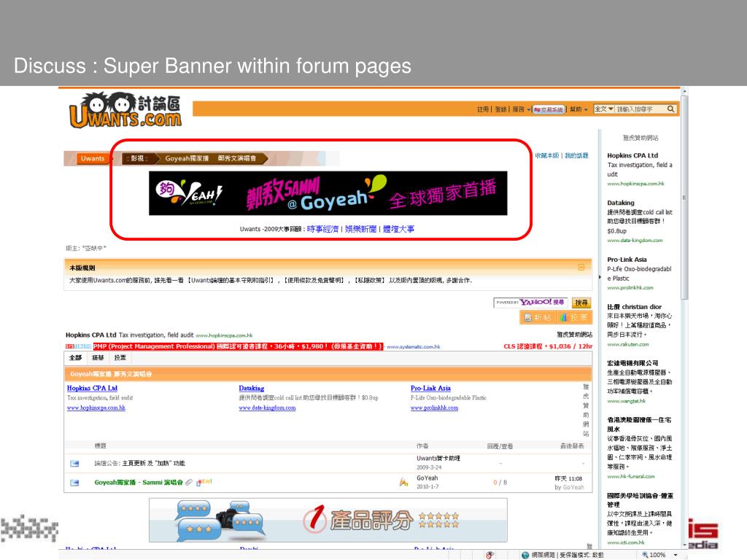
Task: Open the Pro-Link Asia sidebar sponsor listing
Action: [x=627, y=260]
